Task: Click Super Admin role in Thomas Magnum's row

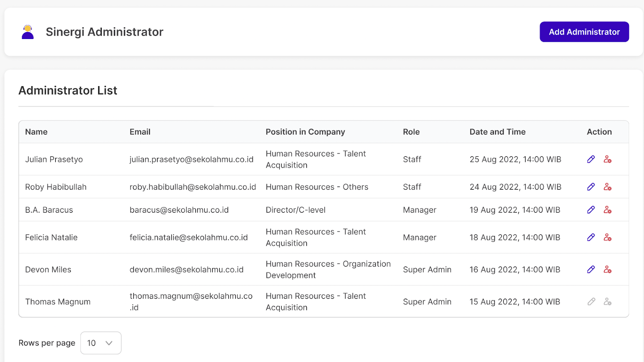Action: [x=427, y=302]
